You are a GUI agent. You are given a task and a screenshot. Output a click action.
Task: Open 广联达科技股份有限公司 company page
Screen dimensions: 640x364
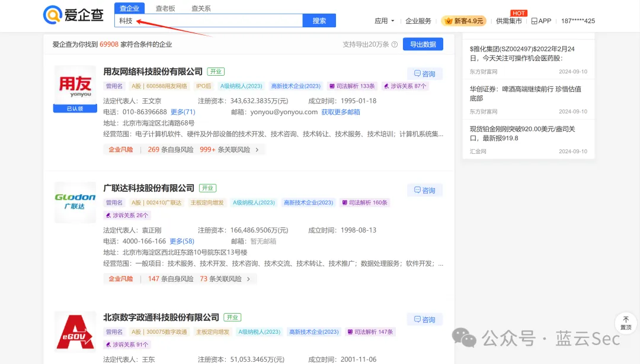pos(149,188)
